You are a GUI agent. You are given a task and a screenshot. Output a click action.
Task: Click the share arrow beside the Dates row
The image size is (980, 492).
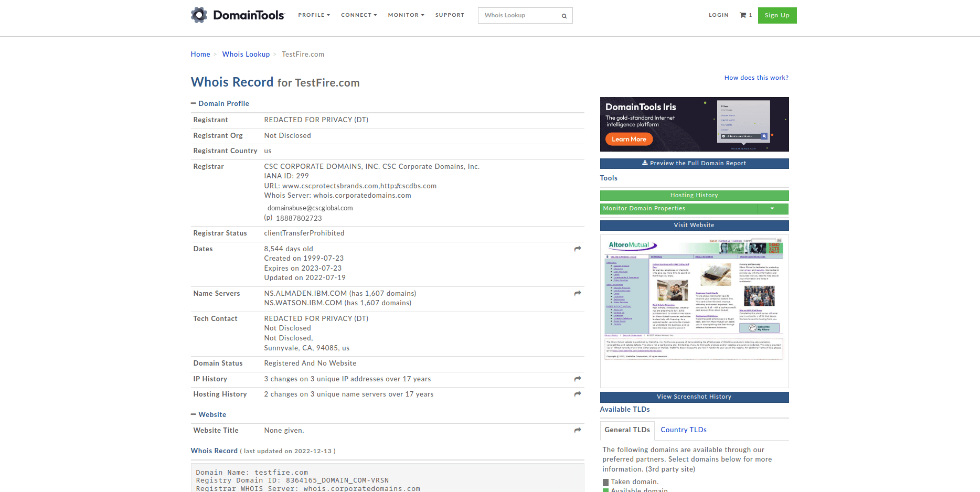click(577, 249)
